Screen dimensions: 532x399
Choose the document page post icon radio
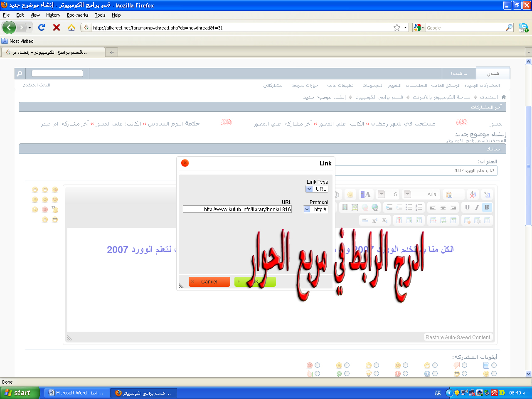point(494,365)
